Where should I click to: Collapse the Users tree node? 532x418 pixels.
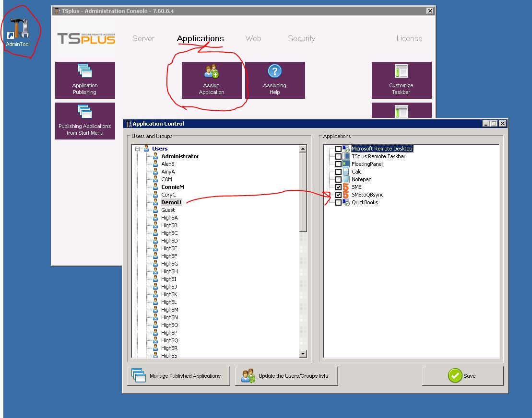(x=137, y=149)
